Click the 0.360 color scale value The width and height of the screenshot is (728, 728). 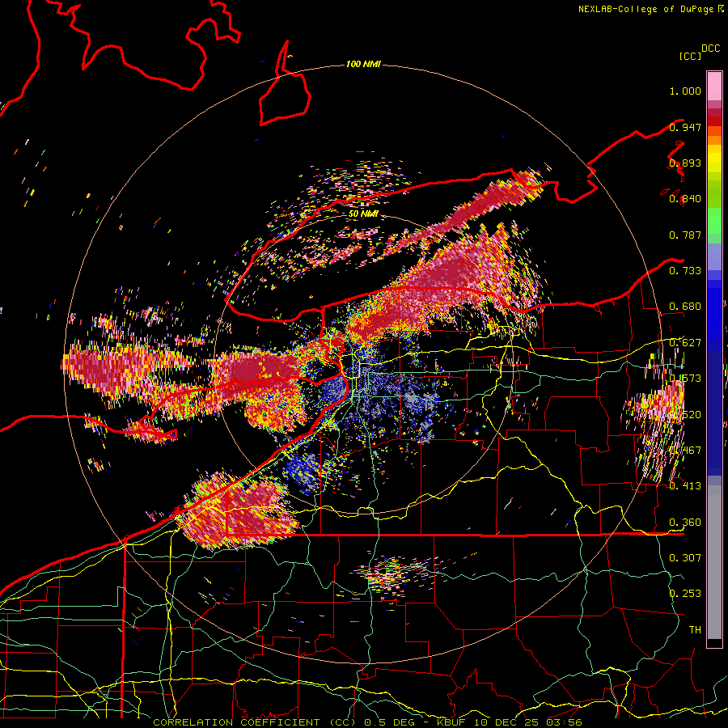[685, 523]
